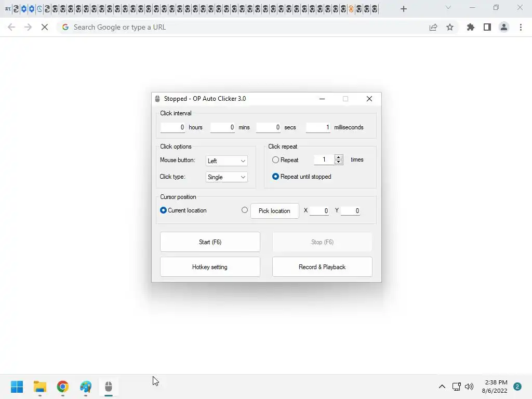Viewport: 532px width, 399px height.
Task: Open volume control tray icon
Action: click(x=469, y=387)
